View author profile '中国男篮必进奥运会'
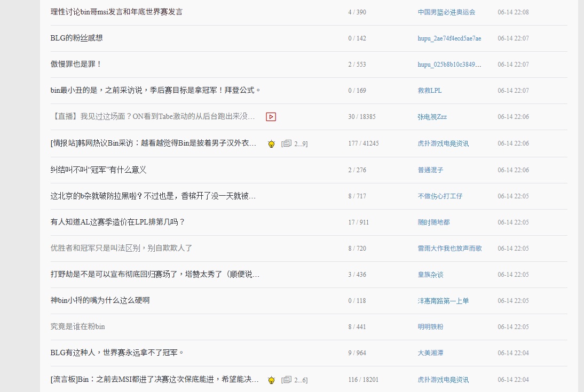 pos(446,12)
